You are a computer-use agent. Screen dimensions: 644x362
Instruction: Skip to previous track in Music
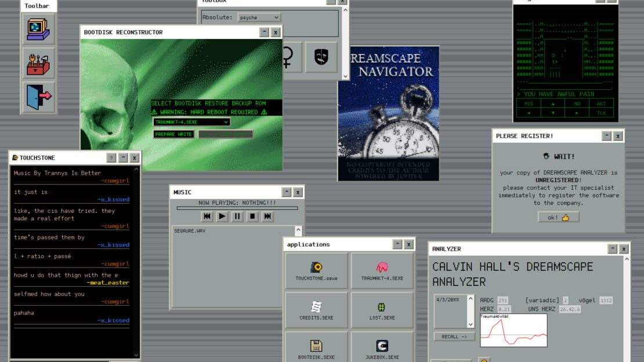pyautogui.click(x=207, y=216)
